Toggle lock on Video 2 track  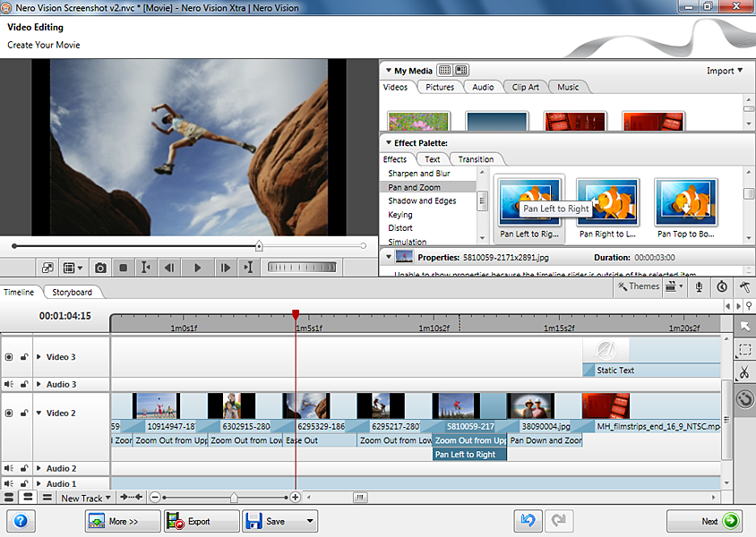tap(24, 413)
